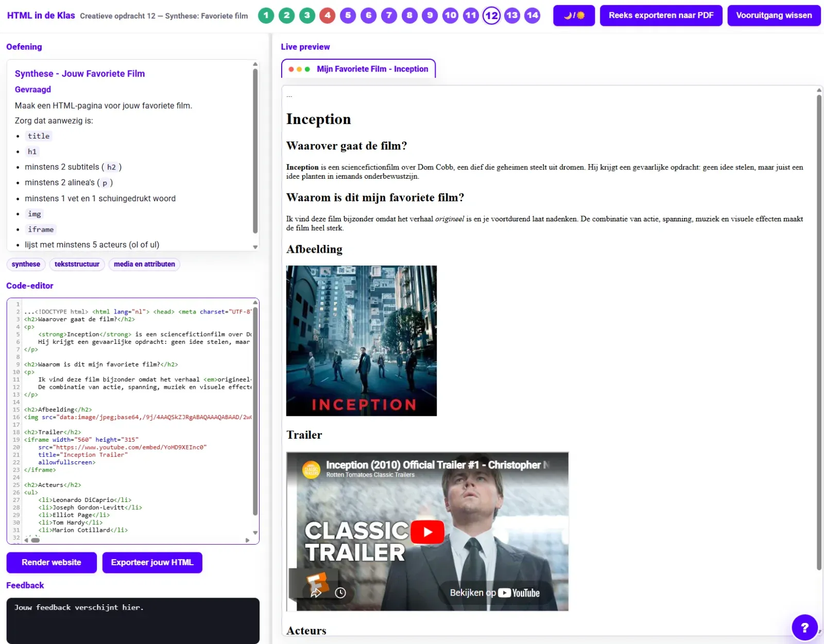Click the 'title' requirement in exercise list
The width and height of the screenshot is (824, 644).
coord(39,136)
